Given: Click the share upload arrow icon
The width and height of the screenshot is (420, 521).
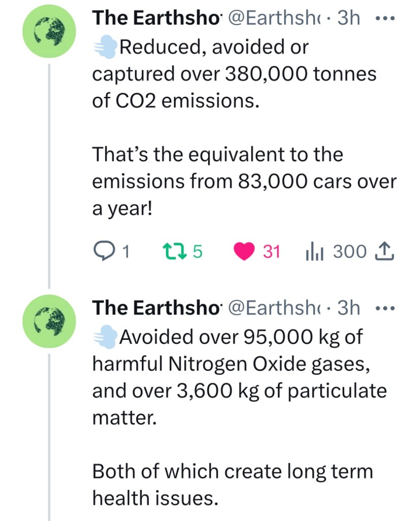Looking at the screenshot, I should tap(384, 251).
